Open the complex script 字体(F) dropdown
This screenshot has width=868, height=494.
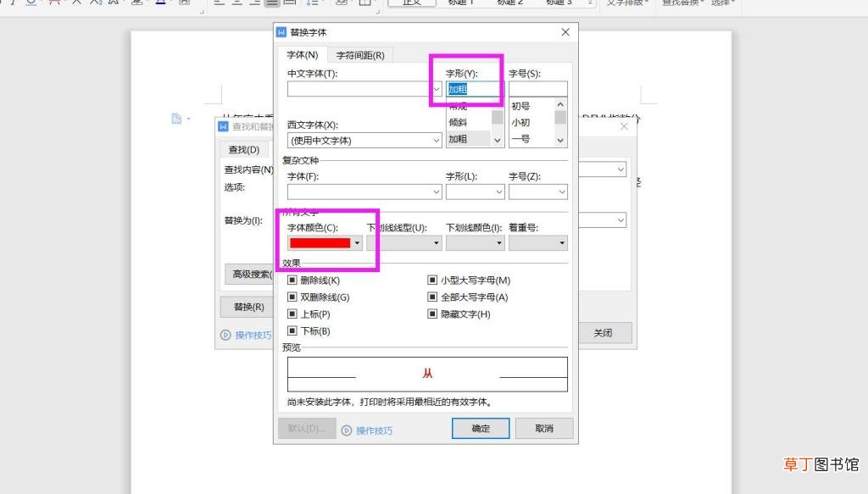[437, 192]
